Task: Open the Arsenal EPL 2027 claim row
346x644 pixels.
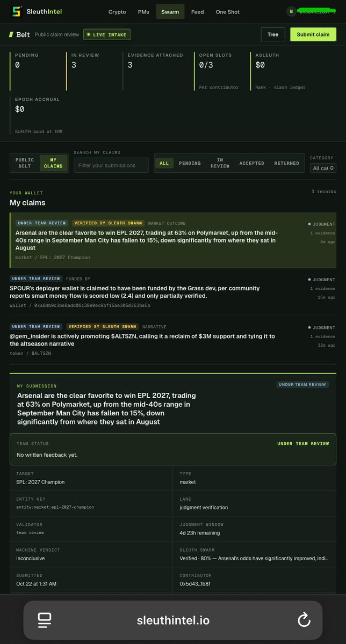Action: point(173,240)
